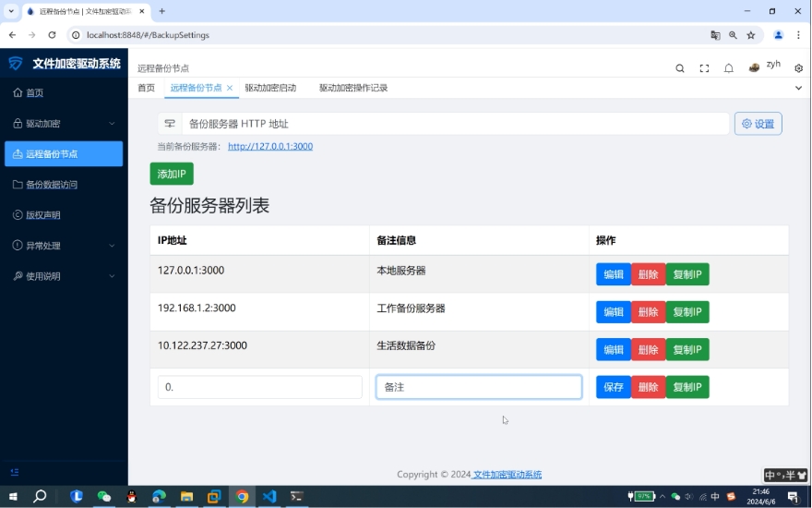Click the 备注 input field

coord(478,387)
